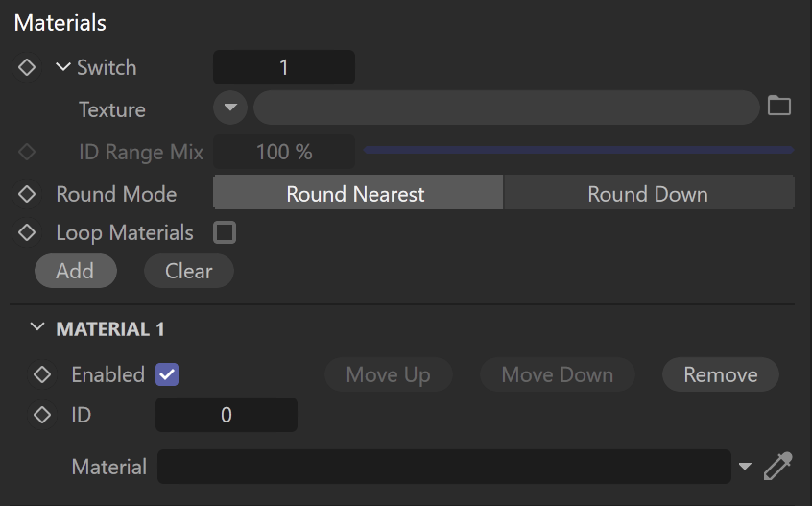Open the Material field dropdown arrow
This screenshot has height=506, width=812.
[745, 466]
